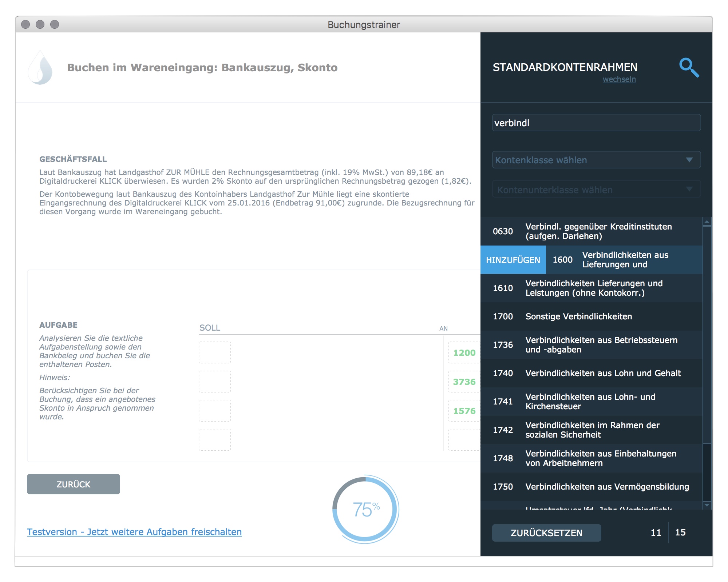This screenshot has width=728, height=582.
Task: Open the Kontenklasse wählen dropdown
Action: click(x=596, y=160)
